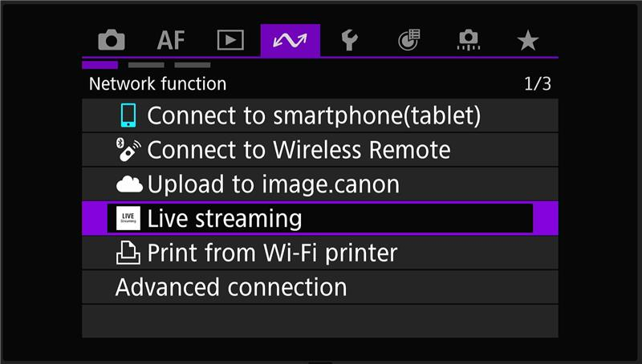Tap the Bluetooth wireless remote icon
642x364 pixels.
click(128, 150)
